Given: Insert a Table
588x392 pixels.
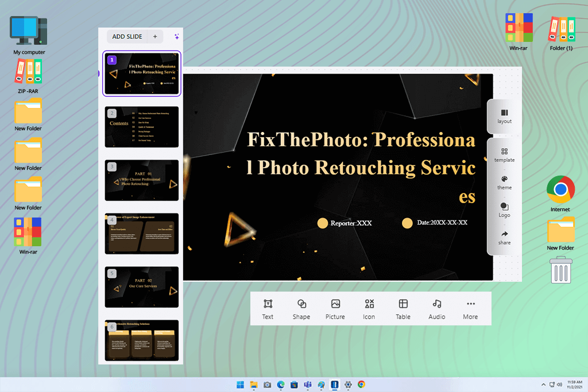Looking at the screenshot, I should click(x=403, y=309).
